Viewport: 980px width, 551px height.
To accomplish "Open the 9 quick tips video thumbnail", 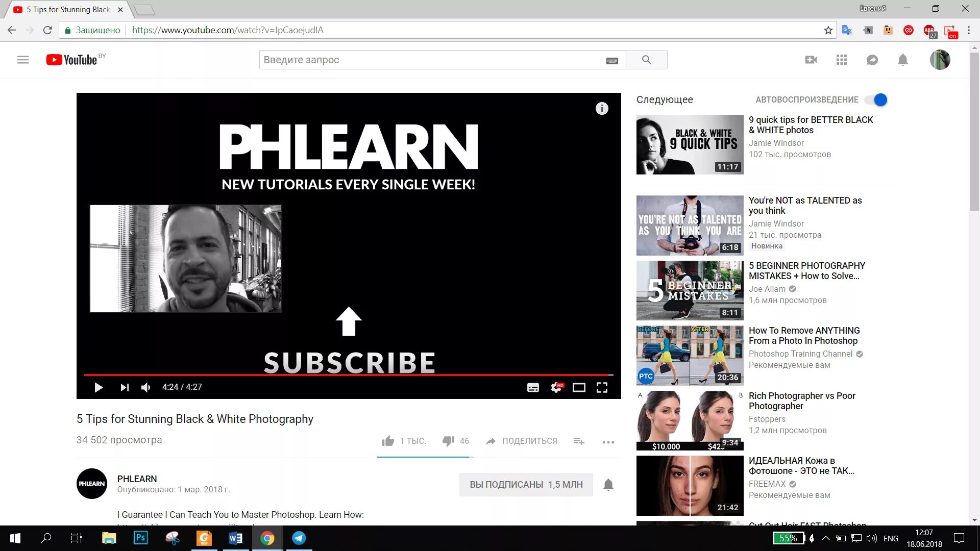I will 690,145.
